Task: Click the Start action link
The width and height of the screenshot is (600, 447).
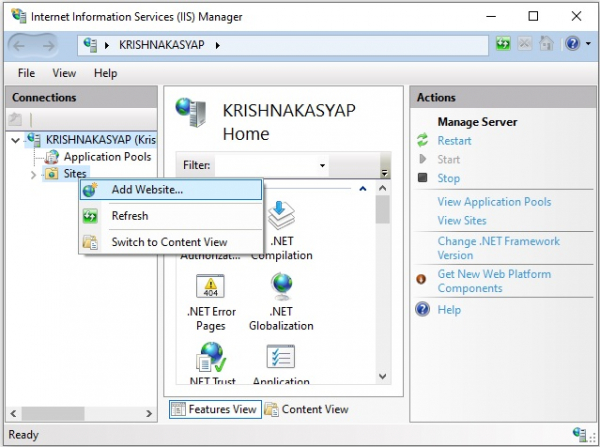Action: tap(448, 159)
